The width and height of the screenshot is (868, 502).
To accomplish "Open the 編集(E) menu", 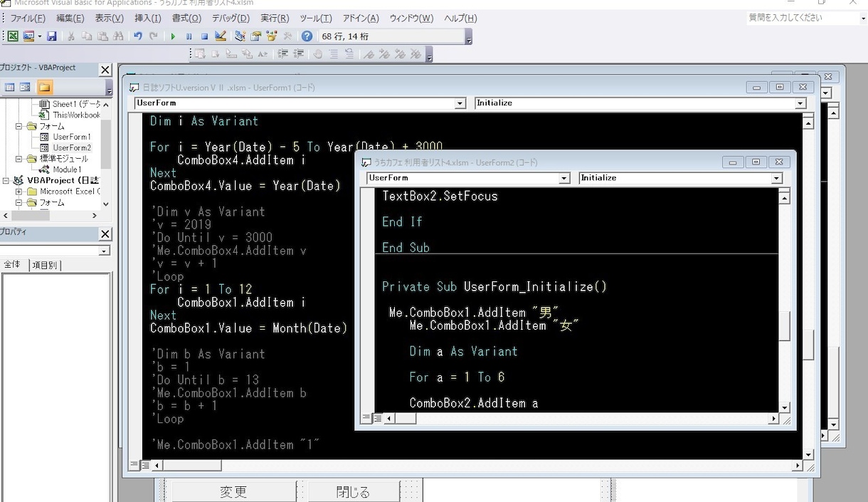I will (70, 19).
